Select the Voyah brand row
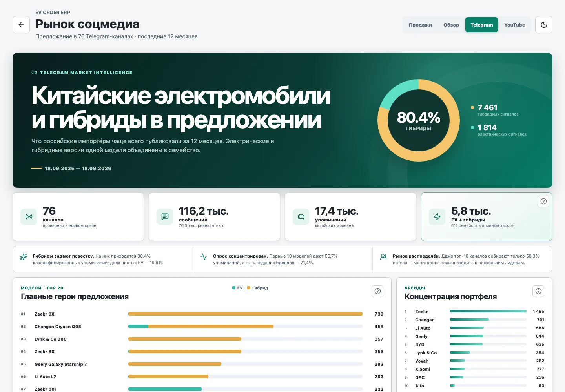The height and width of the screenshot is (392, 565). (x=474, y=361)
